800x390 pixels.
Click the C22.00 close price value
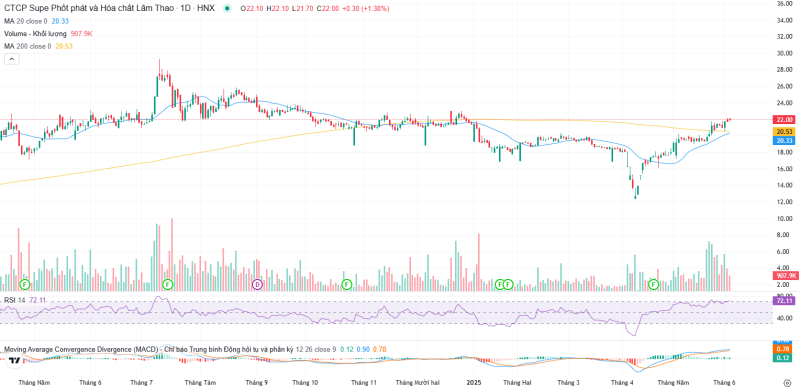tap(328, 9)
